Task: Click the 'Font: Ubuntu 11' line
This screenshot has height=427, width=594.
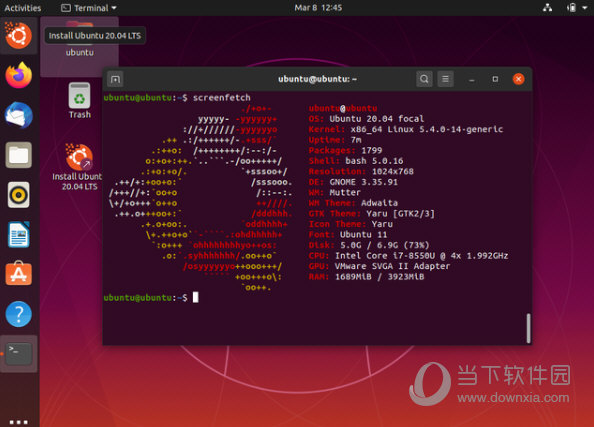Action: (x=348, y=235)
